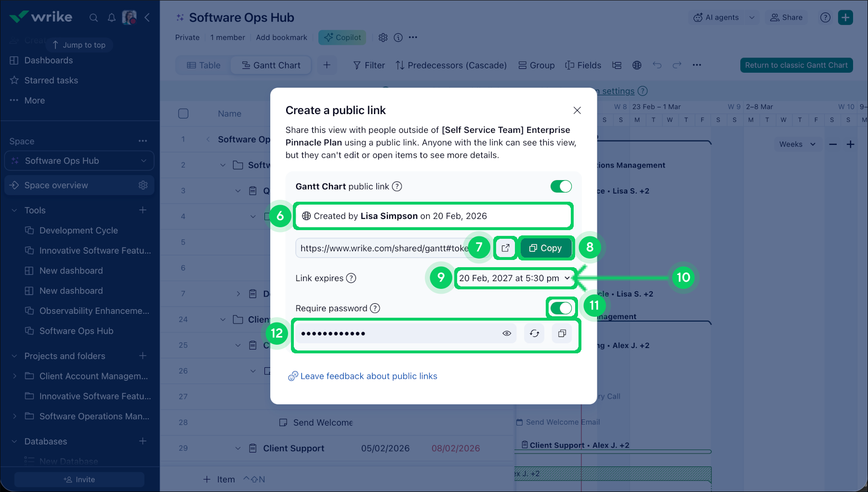Open Space overview settings gear
The height and width of the screenshot is (492, 868).
(143, 185)
